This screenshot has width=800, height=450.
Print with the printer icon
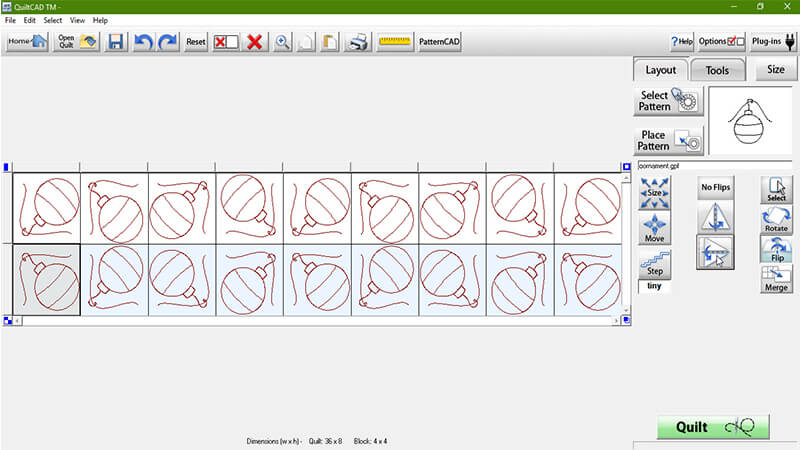[x=358, y=41]
